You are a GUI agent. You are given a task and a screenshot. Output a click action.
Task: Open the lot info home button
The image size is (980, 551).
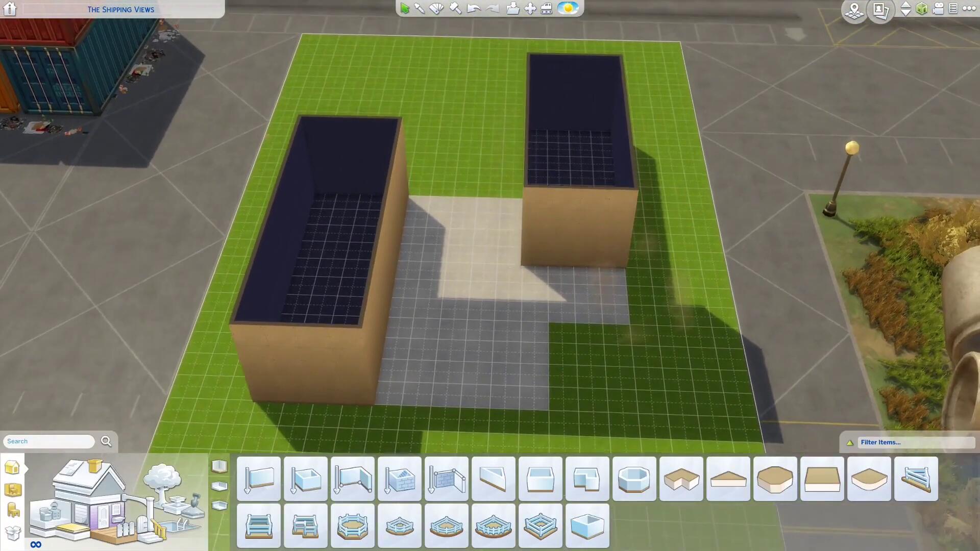pyautogui.click(x=10, y=9)
